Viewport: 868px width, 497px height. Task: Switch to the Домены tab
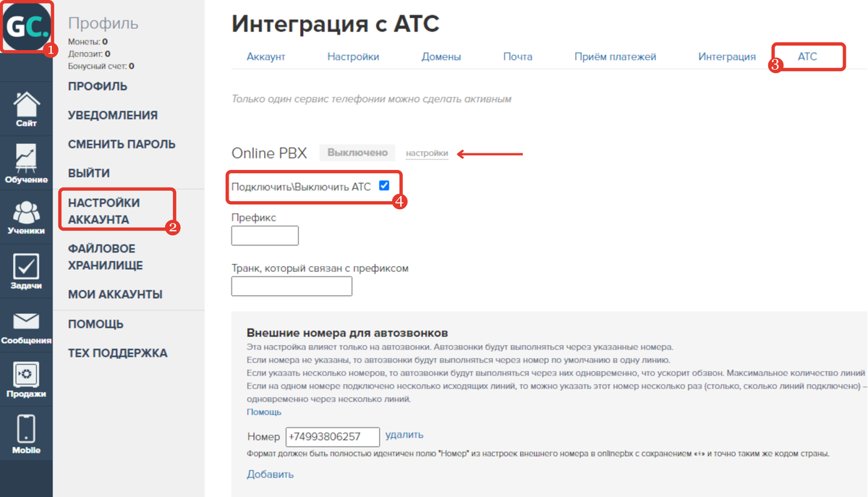point(441,56)
